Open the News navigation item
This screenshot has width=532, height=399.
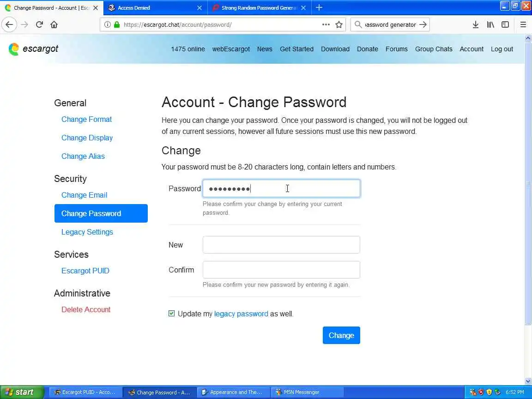pos(265,49)
